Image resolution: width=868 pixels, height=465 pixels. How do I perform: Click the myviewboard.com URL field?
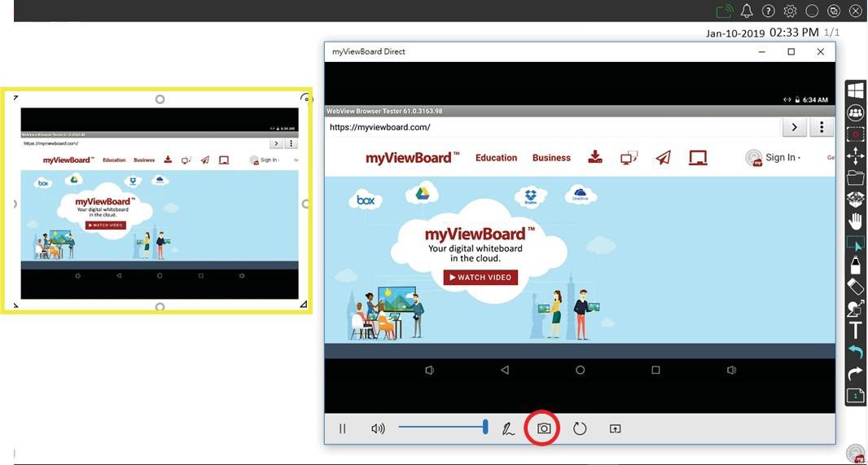(554, 127)
